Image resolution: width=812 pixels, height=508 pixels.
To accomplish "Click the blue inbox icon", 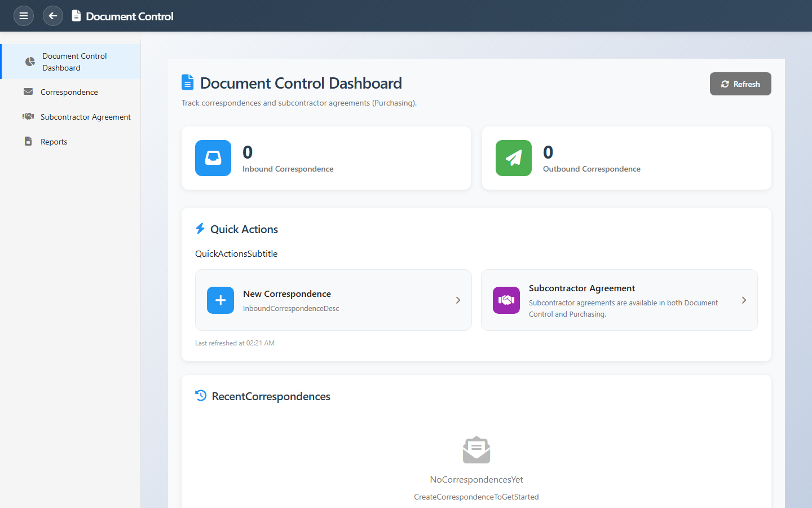I will pyautogui.click(x=213, y=158).
